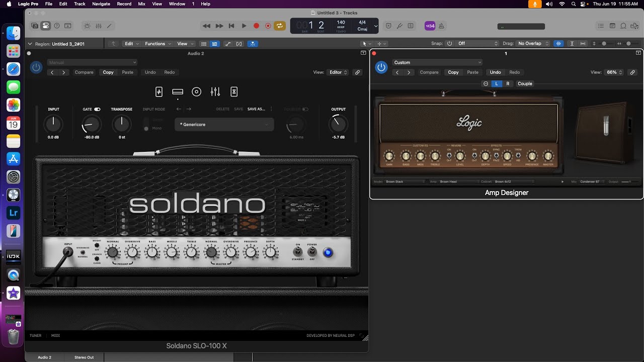Open the Model Brown Stack dropdown
The height and width of the screenshot is (362, 644).
pos(405,182)
